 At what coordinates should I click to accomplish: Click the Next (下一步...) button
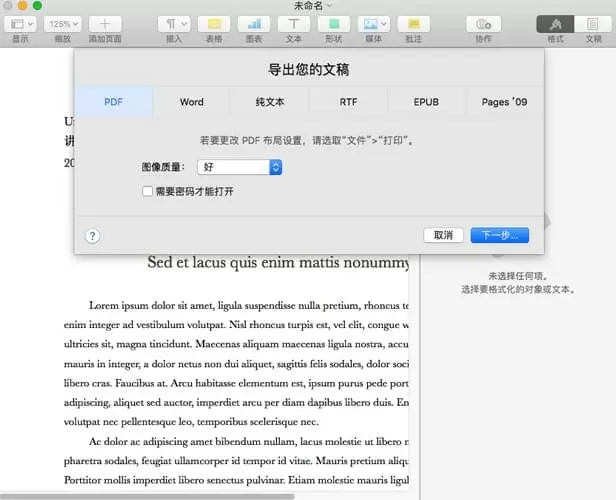click(x=500, y=235)
